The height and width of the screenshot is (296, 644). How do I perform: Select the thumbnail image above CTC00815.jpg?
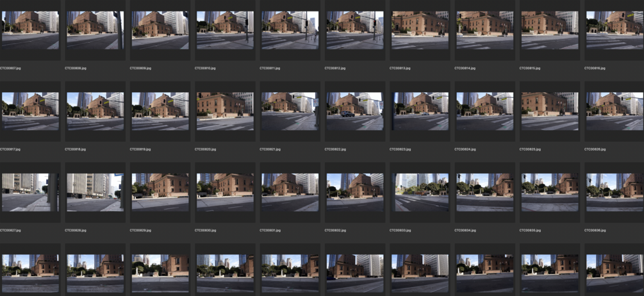pyautogui.click(x=550, y=30)
